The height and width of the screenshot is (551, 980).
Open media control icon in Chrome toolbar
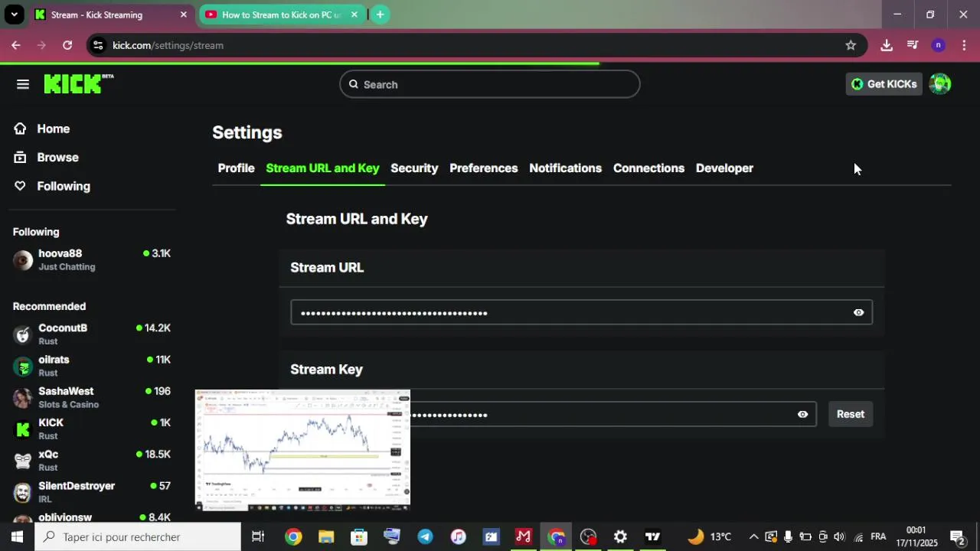[913, 45]
